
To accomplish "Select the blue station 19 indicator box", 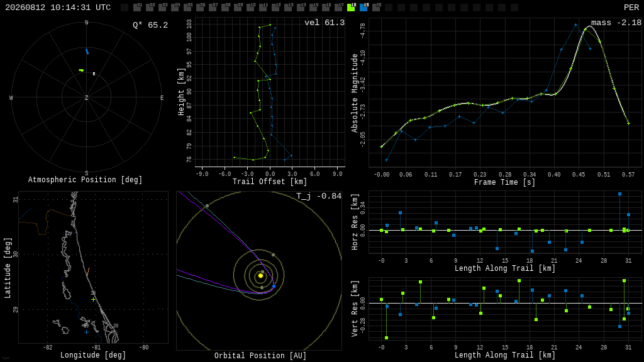I will 364,7.
